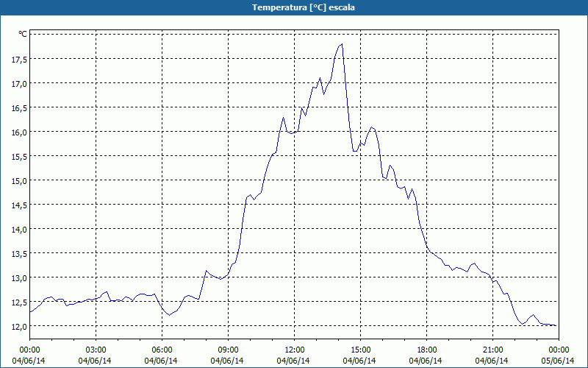Image resolution: width=588 pixels, height=368 pixels.
Task: Click the 12,0 temperature axis label
Action: (x=18, y=326)
